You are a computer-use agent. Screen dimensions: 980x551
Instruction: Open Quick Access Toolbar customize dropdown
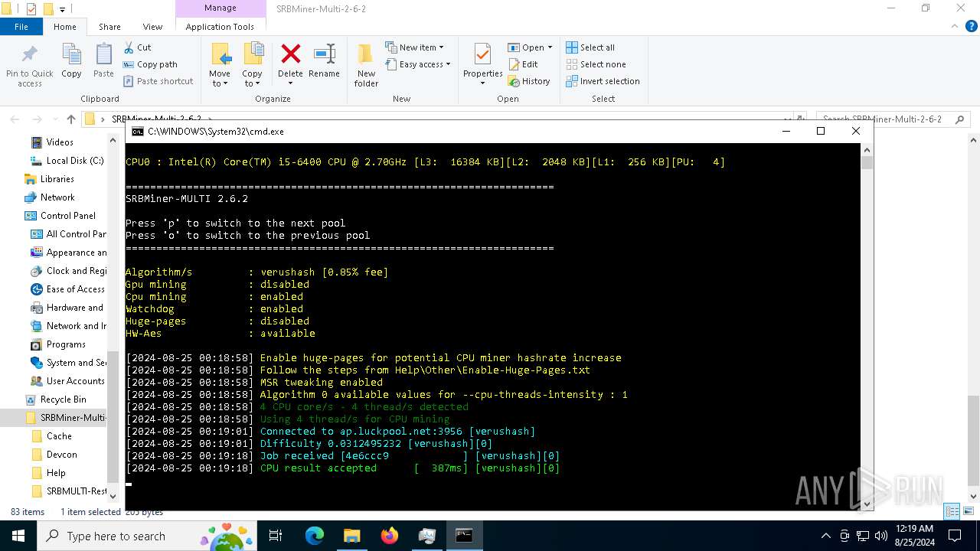pos(62,9)
